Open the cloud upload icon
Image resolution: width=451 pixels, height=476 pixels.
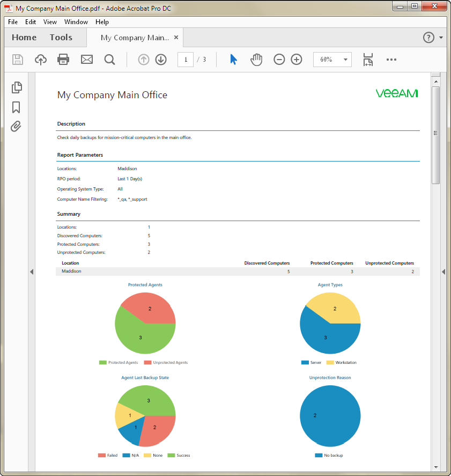coord(41,60)
